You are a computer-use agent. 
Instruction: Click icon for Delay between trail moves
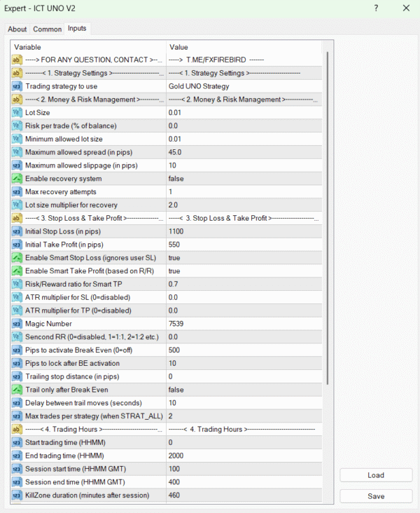(17, 403)
